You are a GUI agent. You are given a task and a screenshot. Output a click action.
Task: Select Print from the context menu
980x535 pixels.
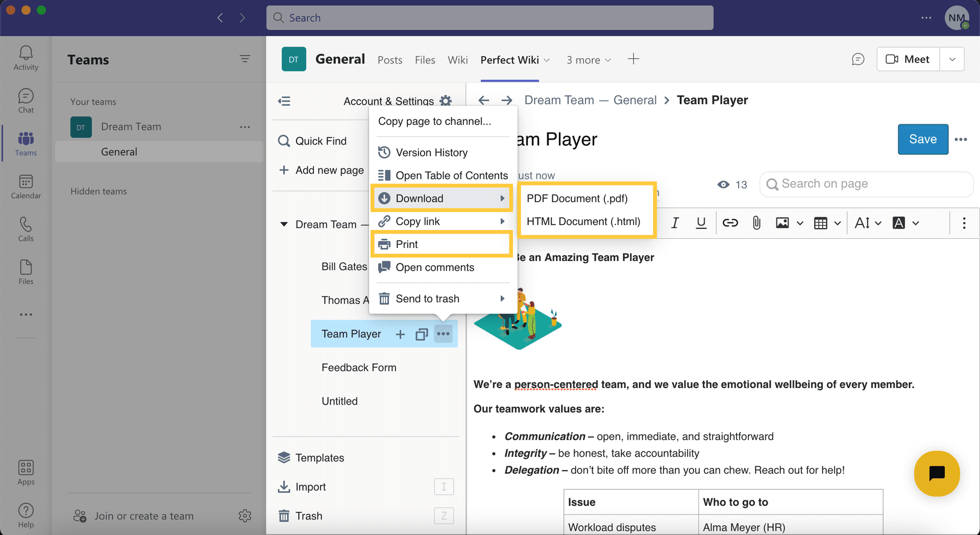tap(406, 244)
